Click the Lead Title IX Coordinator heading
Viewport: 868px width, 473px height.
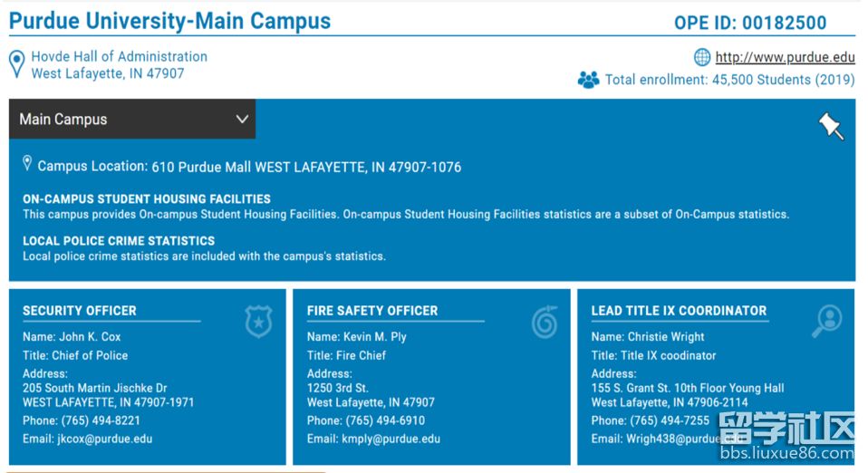pos(679,311)
